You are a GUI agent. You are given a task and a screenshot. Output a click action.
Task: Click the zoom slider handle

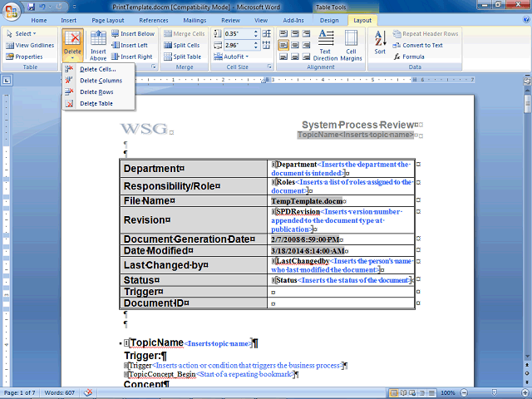pyautogui.click(x=495, y=392)
